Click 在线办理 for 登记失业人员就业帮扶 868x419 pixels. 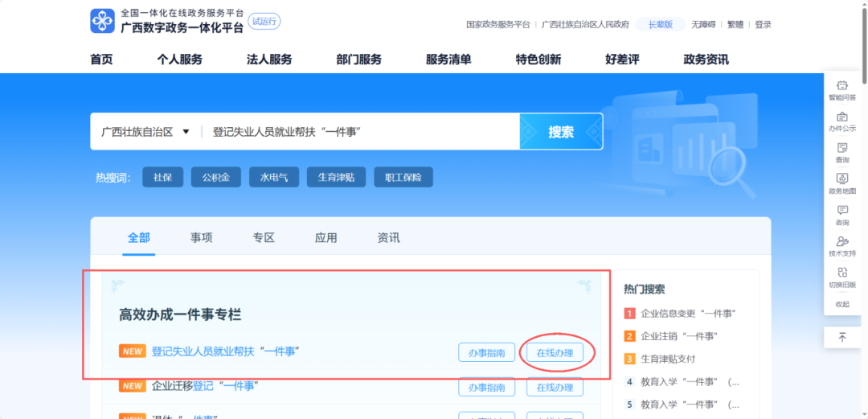coord(555,352)
